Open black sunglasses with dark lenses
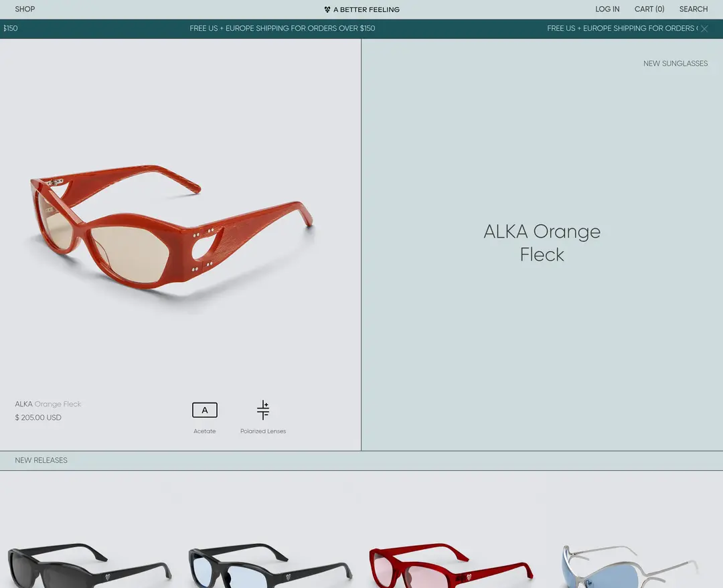 coord(90,565)
